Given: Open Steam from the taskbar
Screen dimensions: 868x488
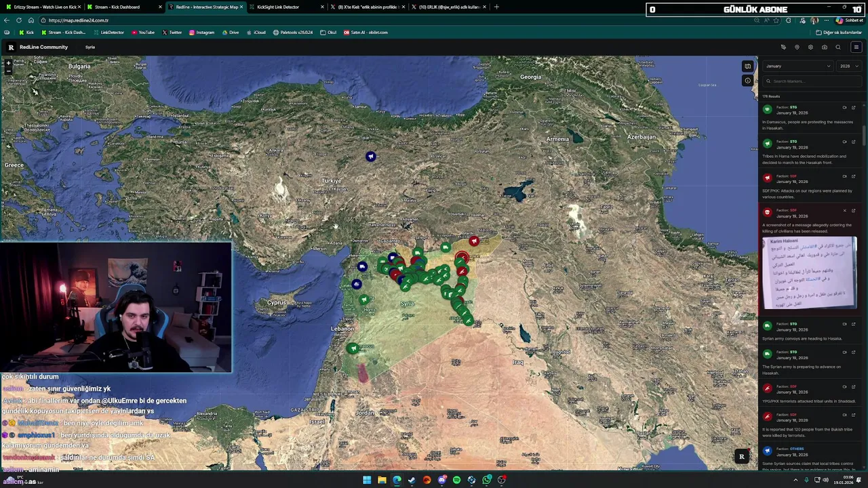Looking at the screenshot, I should pyautogui.click(x=412, y=480).
